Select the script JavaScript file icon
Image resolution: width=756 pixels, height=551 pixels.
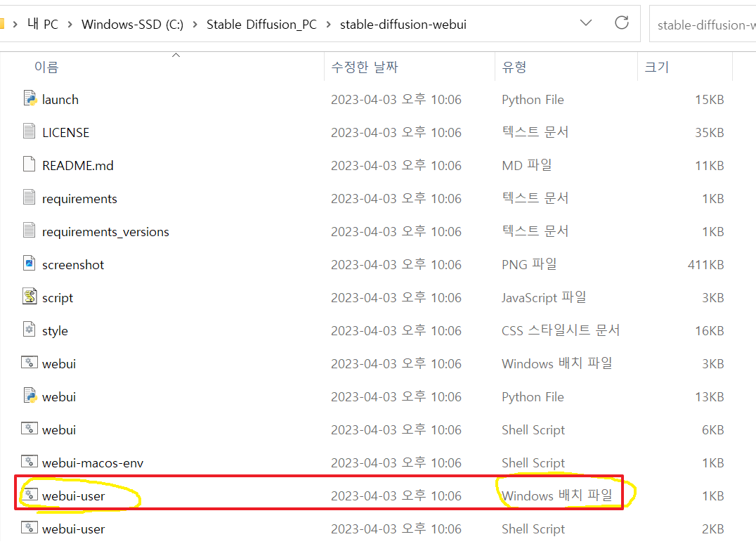click(x=30, y=297)
